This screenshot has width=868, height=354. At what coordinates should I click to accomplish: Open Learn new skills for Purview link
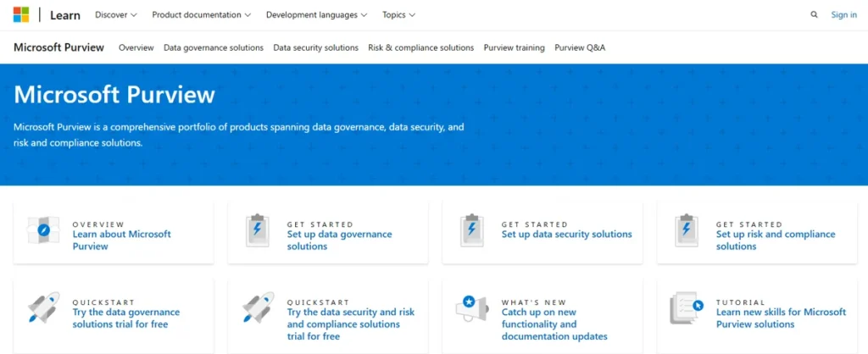[781, 318]
